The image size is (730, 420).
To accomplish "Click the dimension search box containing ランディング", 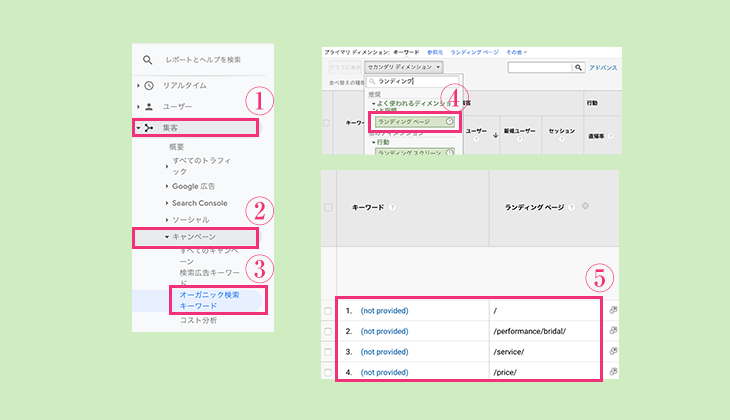I will (414, 81).
